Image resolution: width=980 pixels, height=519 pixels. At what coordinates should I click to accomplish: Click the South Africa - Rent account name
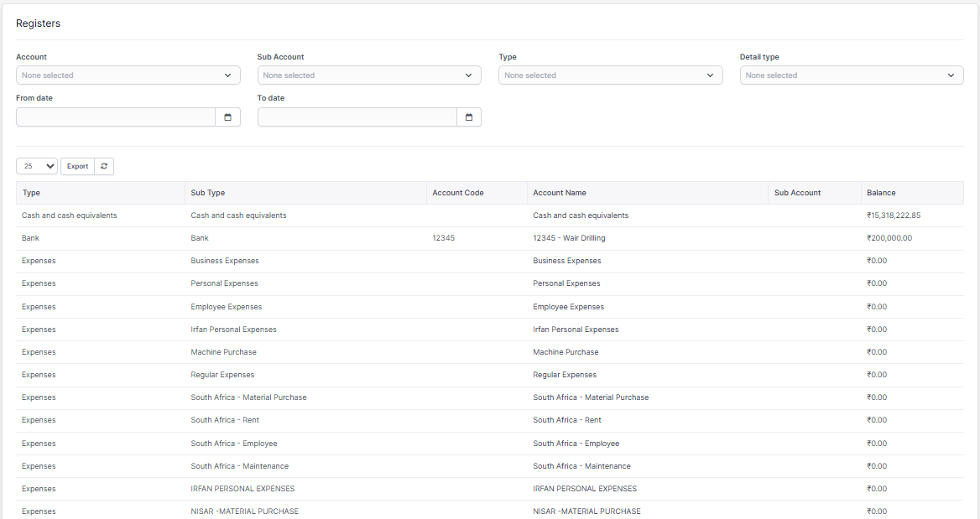tap(566, 420)
